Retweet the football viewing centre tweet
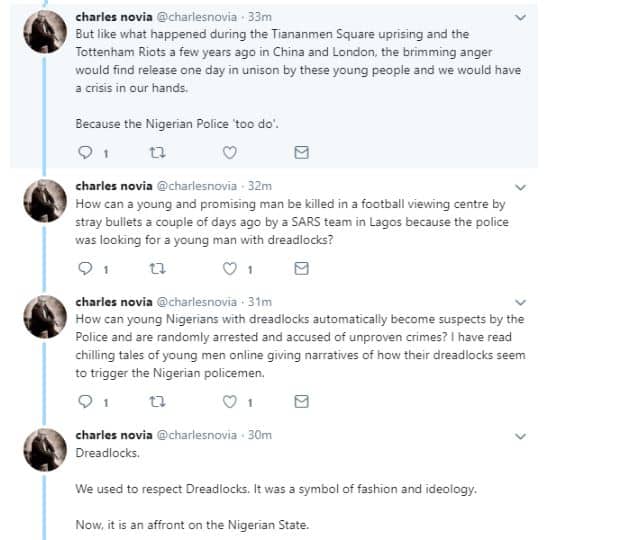 click(x=156, y=268)
